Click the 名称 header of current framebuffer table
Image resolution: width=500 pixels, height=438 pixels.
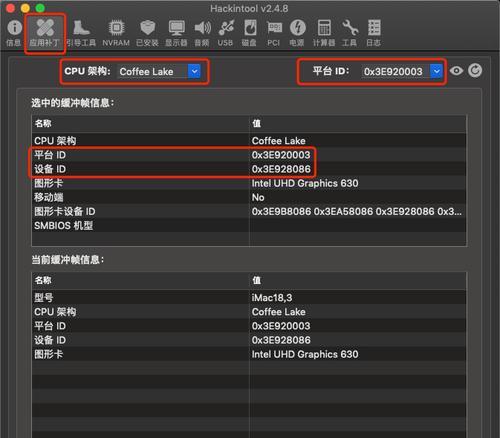140,280
